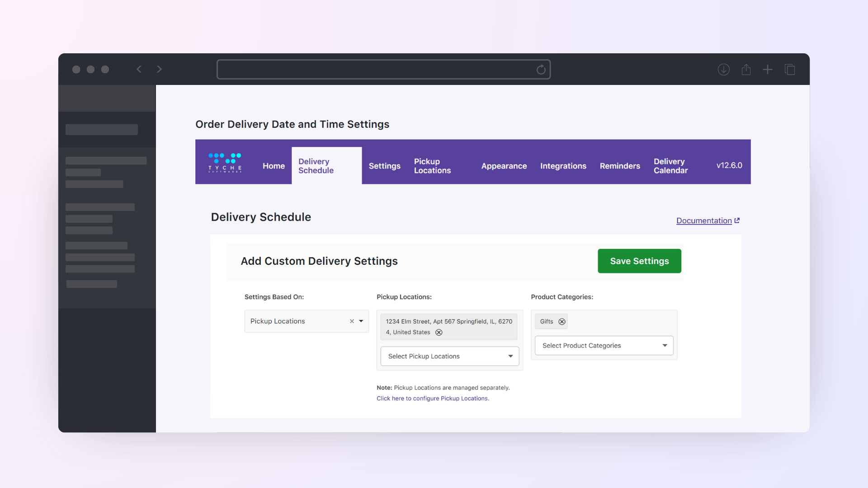Click the share icon in browser toolbar
The image size is (868, 488).
point(746,70)
